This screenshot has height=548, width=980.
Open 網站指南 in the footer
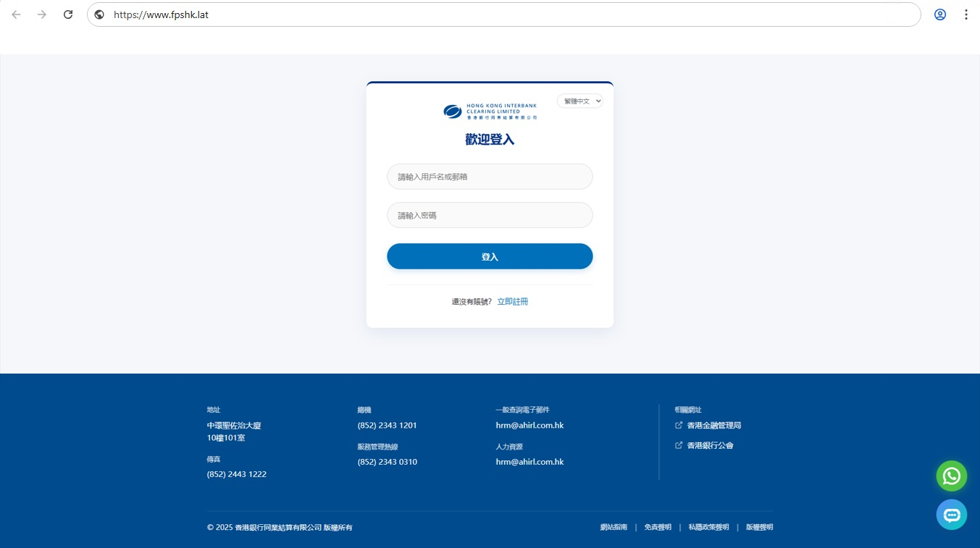pyautogui.click(x=613, y=528)
